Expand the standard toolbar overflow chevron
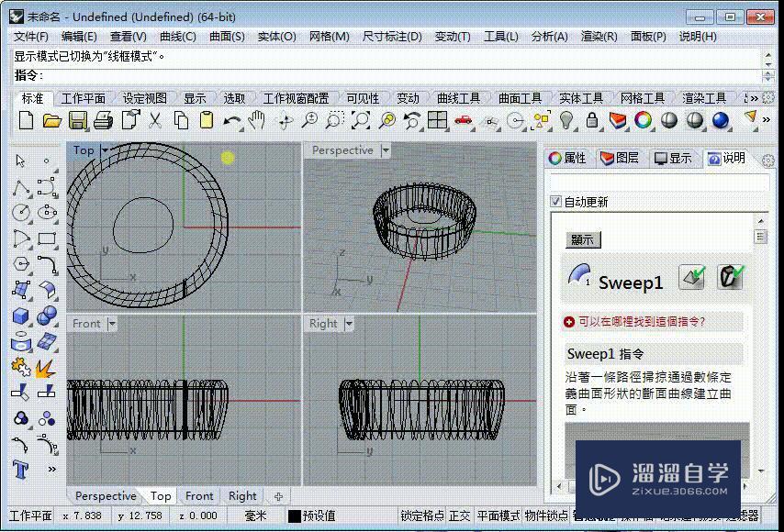The image size is (784, 532). click(x=766, y=120)
